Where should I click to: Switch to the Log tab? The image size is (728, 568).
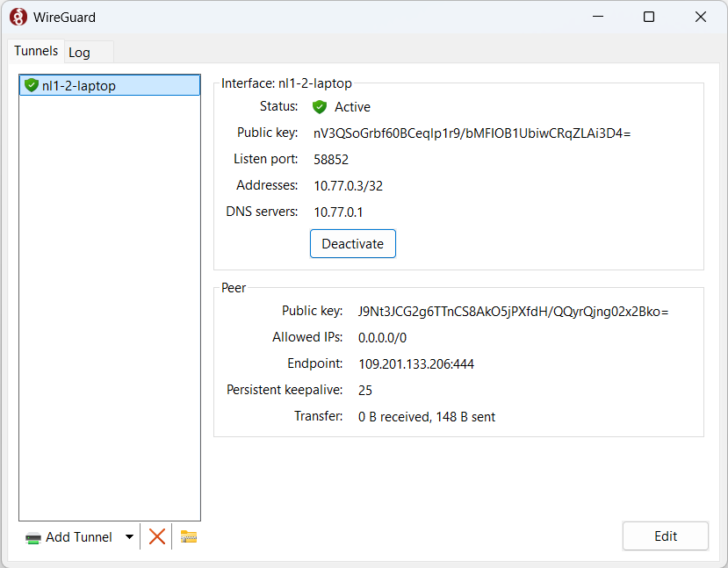tap(80, 52)
